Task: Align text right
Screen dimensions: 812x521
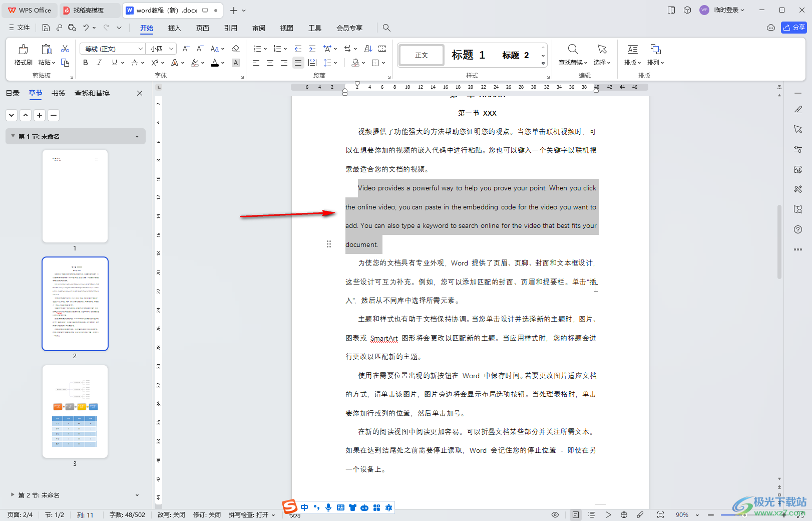Action: coord(284,63)
